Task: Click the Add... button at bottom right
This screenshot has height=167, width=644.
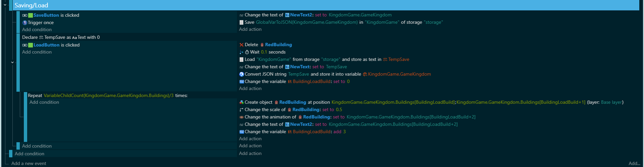Action: point(634,163)
